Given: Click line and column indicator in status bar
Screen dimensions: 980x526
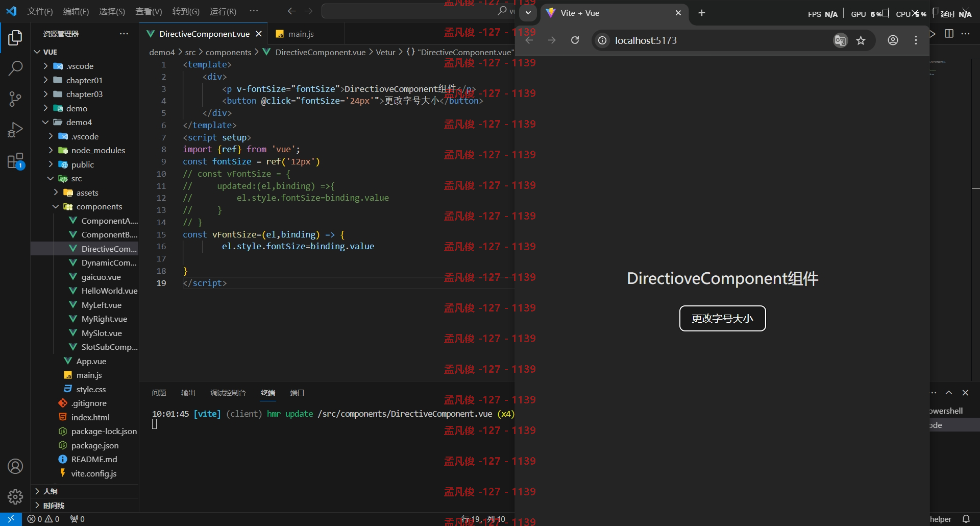Looking at the screenshot, I should 483,519.
